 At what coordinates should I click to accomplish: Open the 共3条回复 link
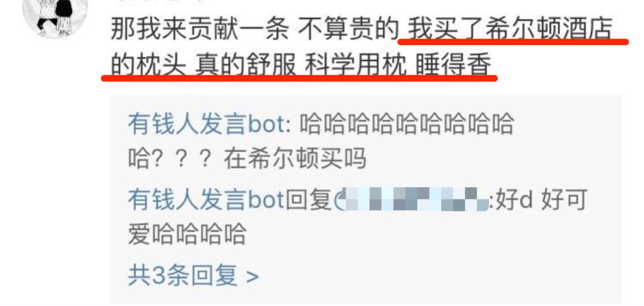click(x=183, y=275)
